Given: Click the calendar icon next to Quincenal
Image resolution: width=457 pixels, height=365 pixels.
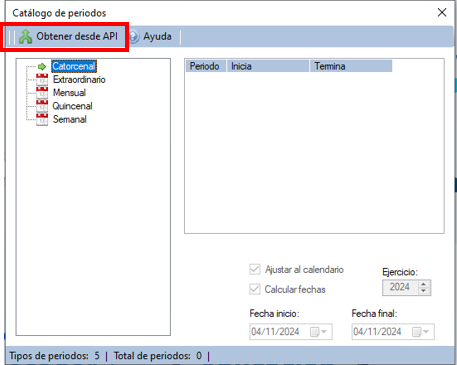Looking at the screenshot, I should (42, 106).
